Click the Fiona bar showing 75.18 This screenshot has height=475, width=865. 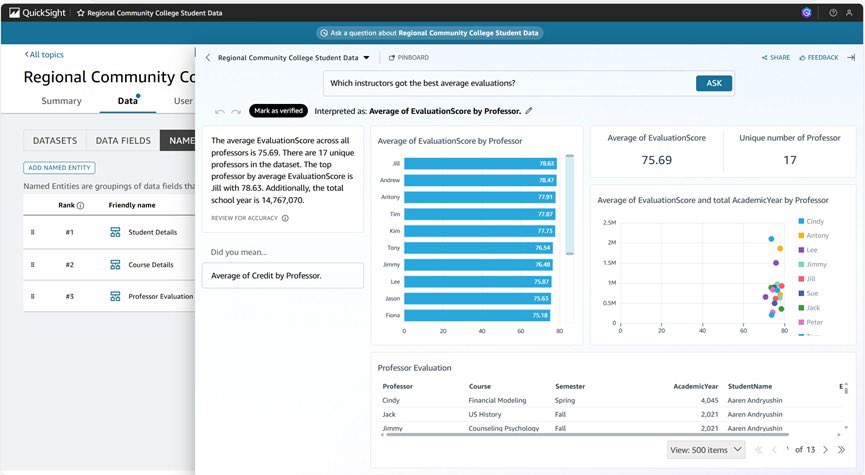(x=477, y=315)
